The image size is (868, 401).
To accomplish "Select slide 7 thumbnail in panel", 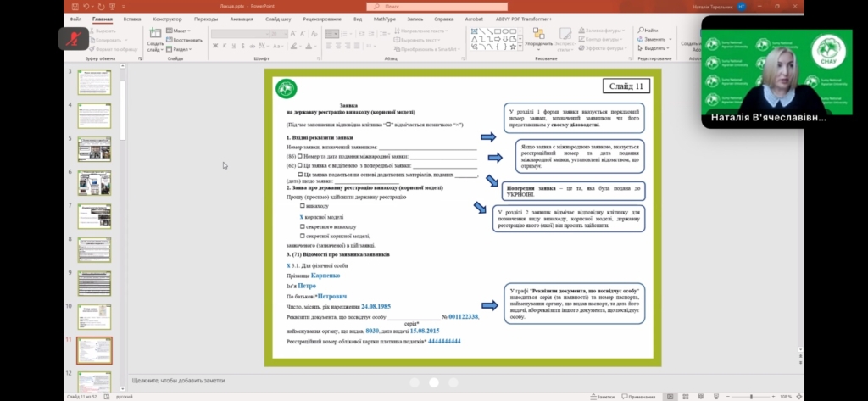I will tap(94, 214).
